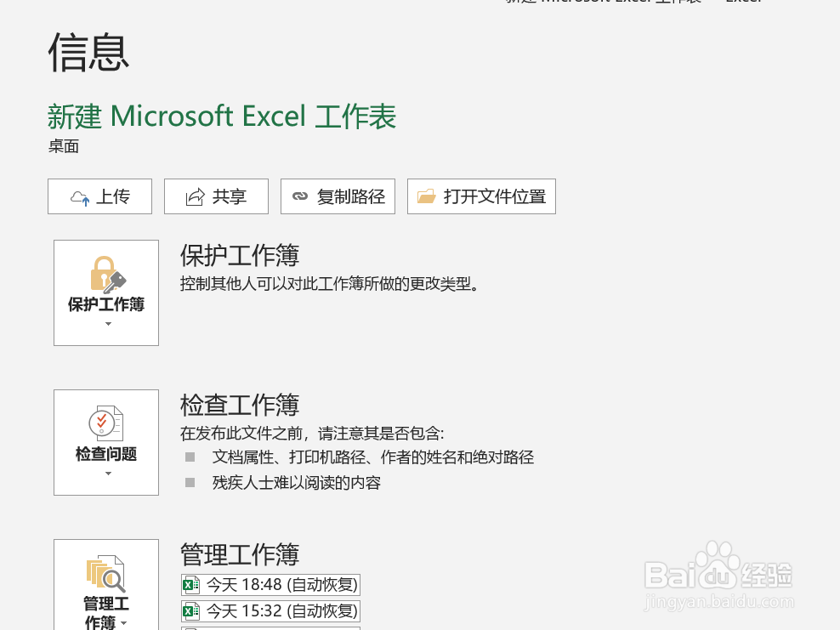Click the 新建 Microsoft Excel 工作表 title link
840x630 pixels.
(x=221, y=116)
